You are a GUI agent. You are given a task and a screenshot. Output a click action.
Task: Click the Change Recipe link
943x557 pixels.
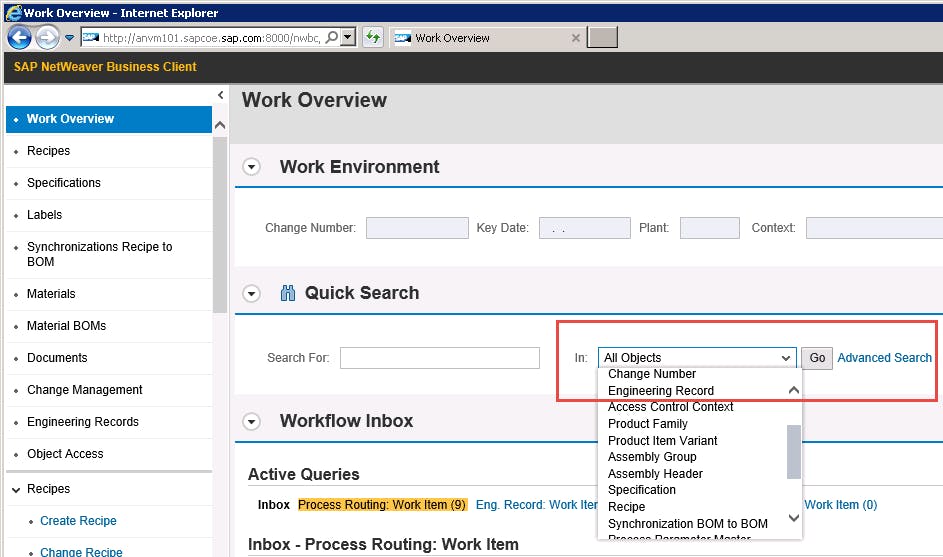pyautogui.click(x=81, y=552)
